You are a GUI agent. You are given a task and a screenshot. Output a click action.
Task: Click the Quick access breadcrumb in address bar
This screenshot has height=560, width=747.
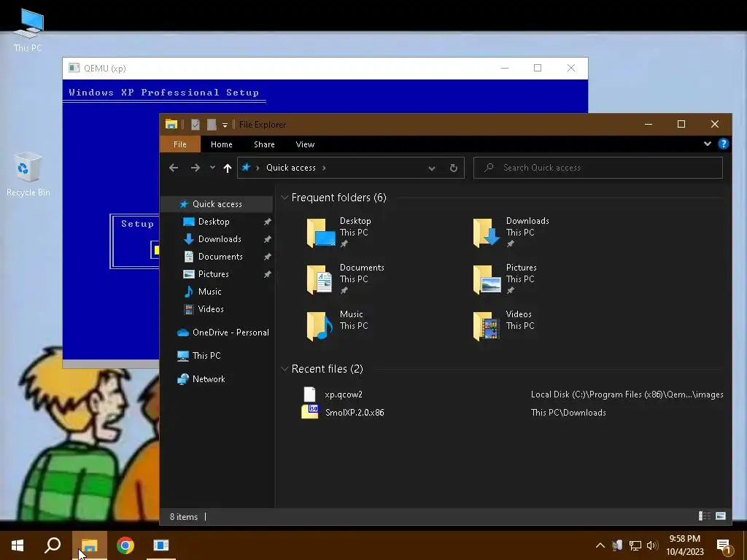(x=290, y=168)
